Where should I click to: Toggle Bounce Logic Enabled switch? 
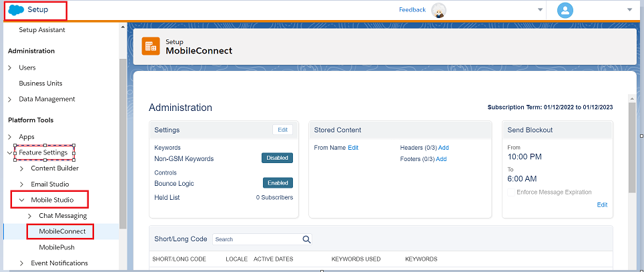[278, 182]
